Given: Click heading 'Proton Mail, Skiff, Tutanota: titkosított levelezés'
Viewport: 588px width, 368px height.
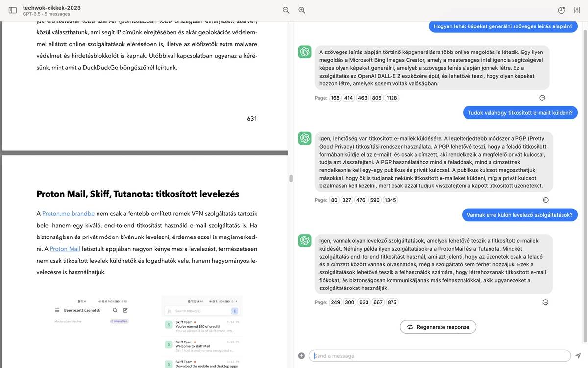Looking at the screenshot, I should tap(138, 194).
